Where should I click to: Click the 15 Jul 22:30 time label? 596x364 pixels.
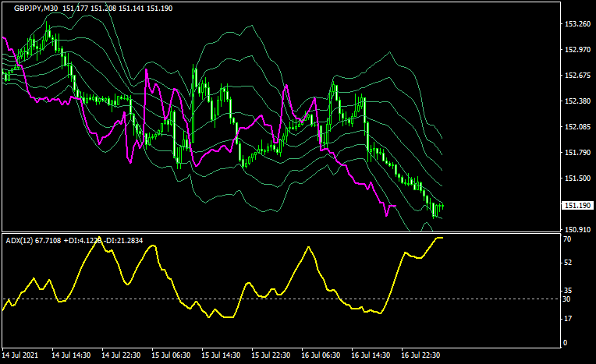pyautogui.click(x=271, y=355)
